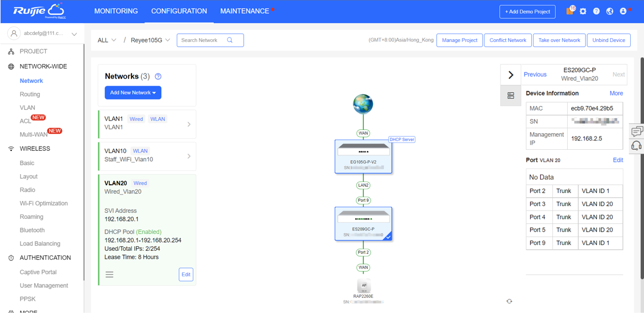The image size is (644, 315).
Task: Open Basic under WIRELESS
Action: [x=27, y=163]
